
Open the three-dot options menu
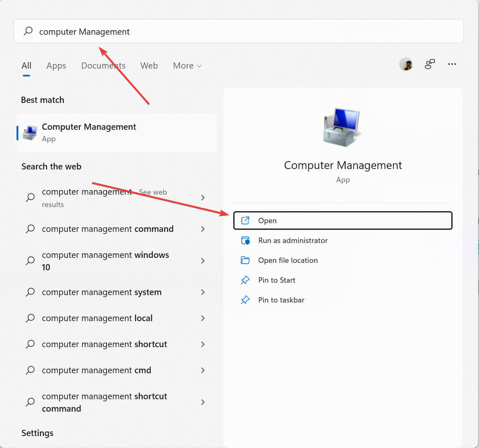pyautogui.click(x=452, y=64)
